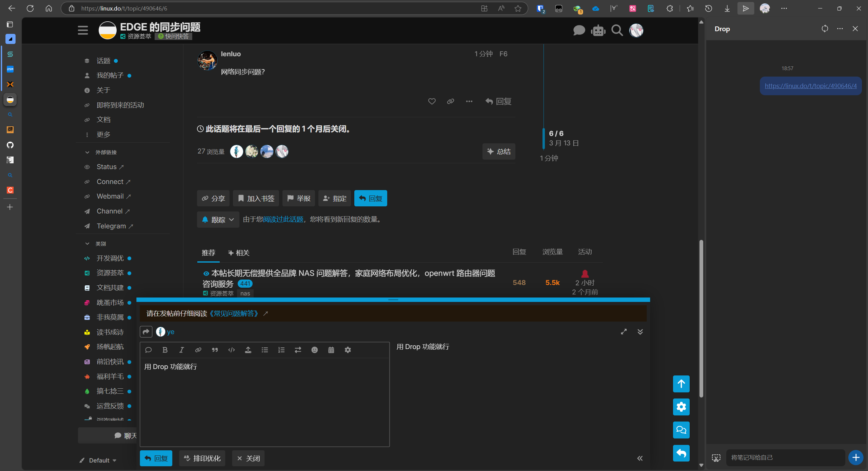Viewport: 868px width, 471px height.
Task: Submit reply with blue 回复 button in composer
Action: (x=156, y=458)
